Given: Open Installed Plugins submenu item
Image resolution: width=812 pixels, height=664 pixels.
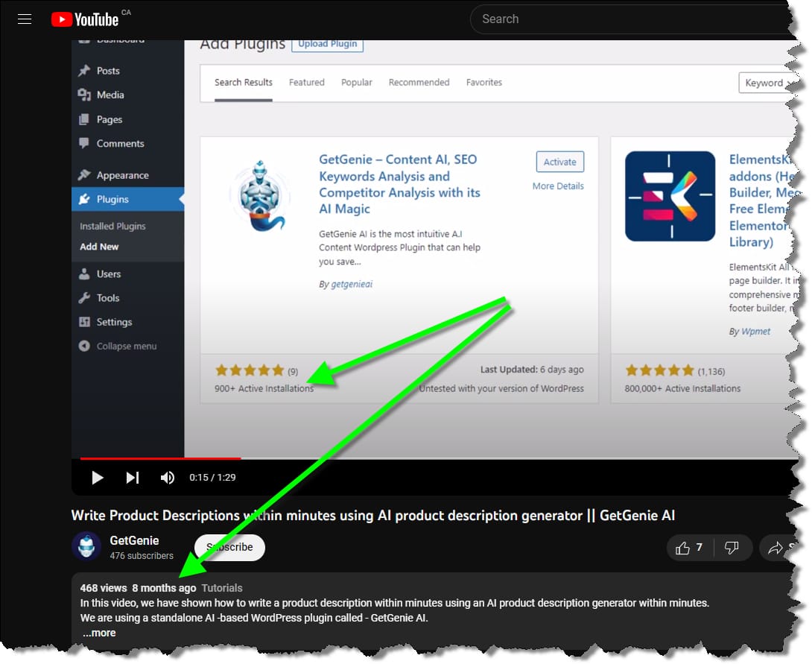Looking at the screenshot, I should pos(112,226).
